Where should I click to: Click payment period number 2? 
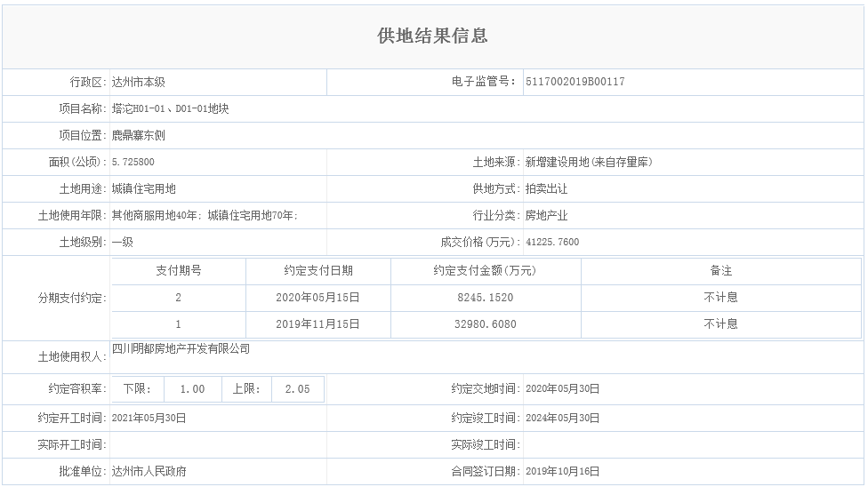(x=178, y=297)
